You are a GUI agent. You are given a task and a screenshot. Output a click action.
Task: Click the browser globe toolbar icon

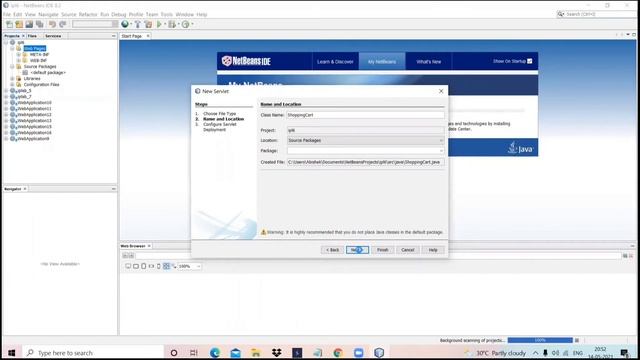(x=125, y=24)
